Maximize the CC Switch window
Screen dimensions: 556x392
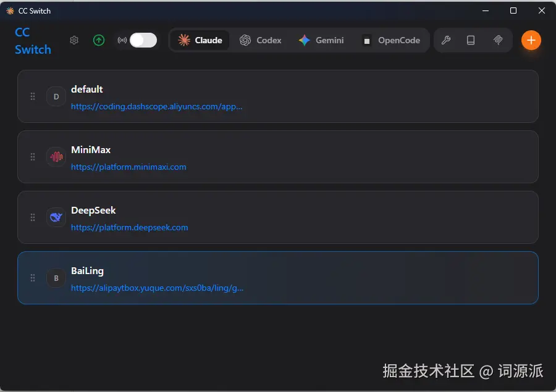(513, 10)
